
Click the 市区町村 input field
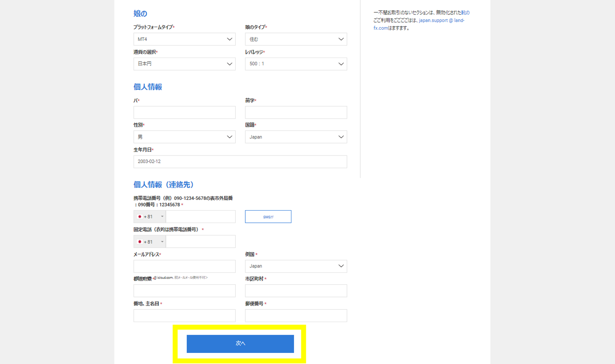pos(296,291)
